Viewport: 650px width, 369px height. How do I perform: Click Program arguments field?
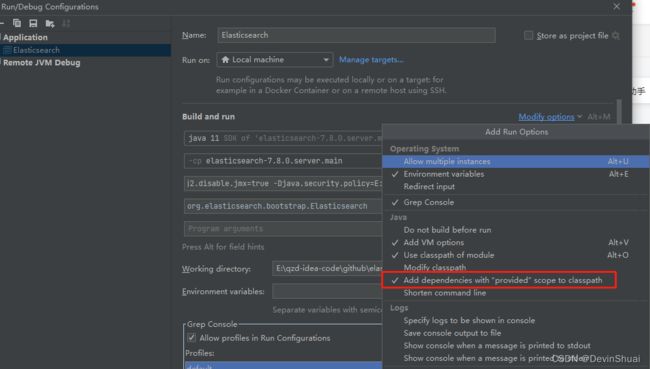tap(283, 228)
